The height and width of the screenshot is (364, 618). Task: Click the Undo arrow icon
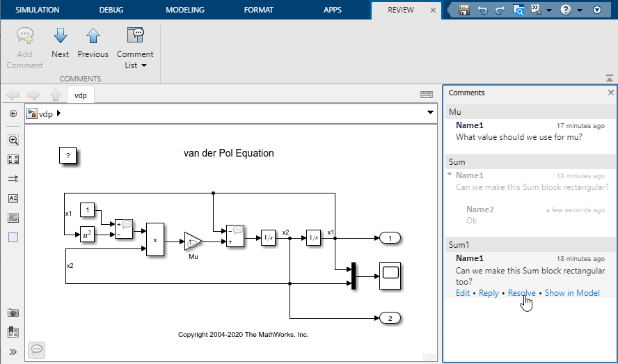coord(482,10)
